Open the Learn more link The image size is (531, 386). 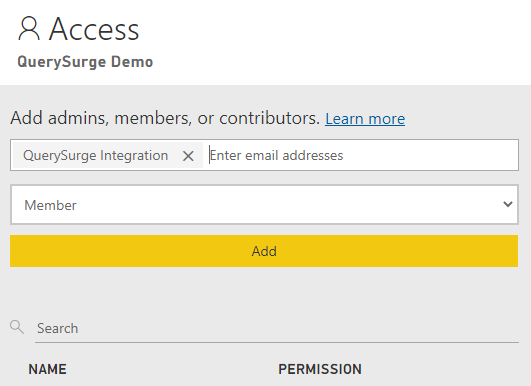pos(365,119)
